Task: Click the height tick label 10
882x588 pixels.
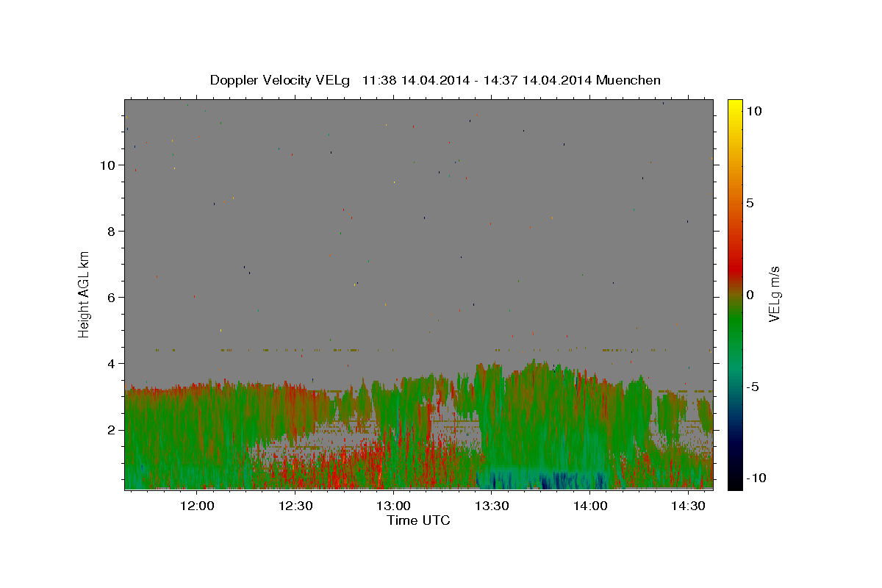Action: click(x=108, y=165)
